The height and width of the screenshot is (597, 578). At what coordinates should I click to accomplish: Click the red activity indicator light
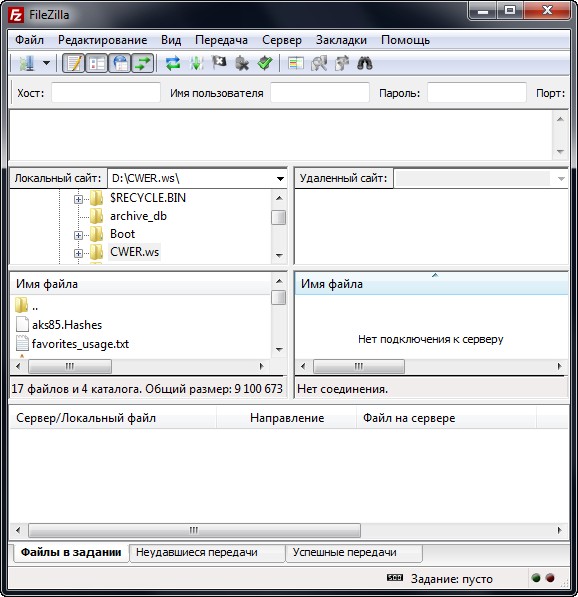click(550, 578)
